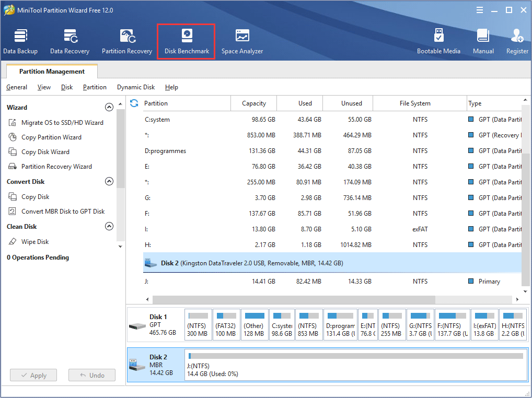
Task: Open the Help menu
Action: 172,87
